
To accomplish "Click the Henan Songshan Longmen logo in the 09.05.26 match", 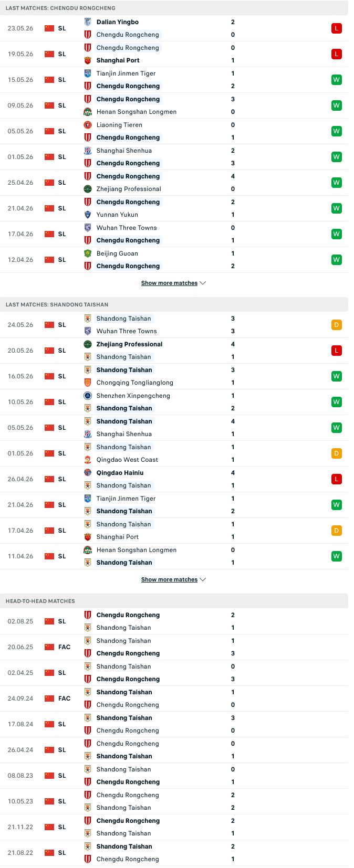I will coord(88,112).
